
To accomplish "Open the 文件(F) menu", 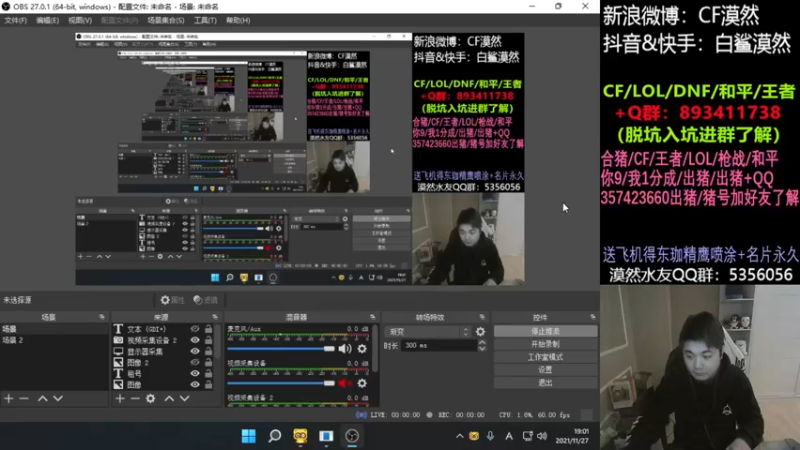I will 15,20.
